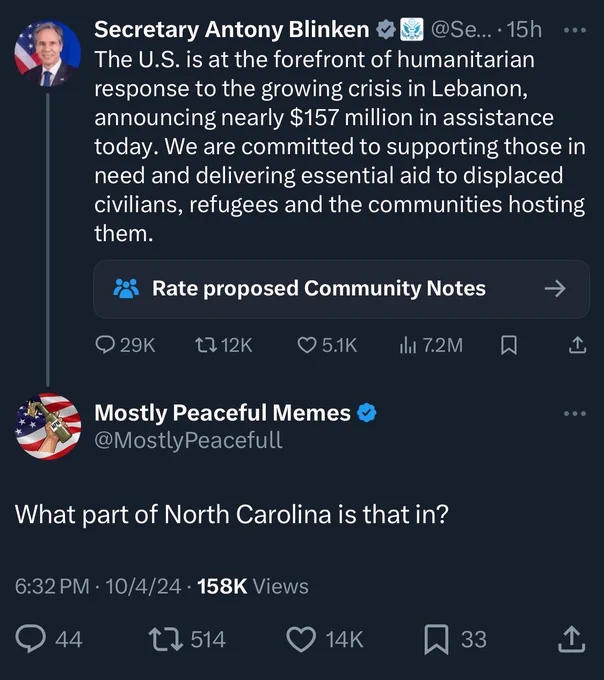This screenshot has width=604, height=680.
Task: Like Blinken's tweet showing 5.1K likes
Action: tap(327, 346)
